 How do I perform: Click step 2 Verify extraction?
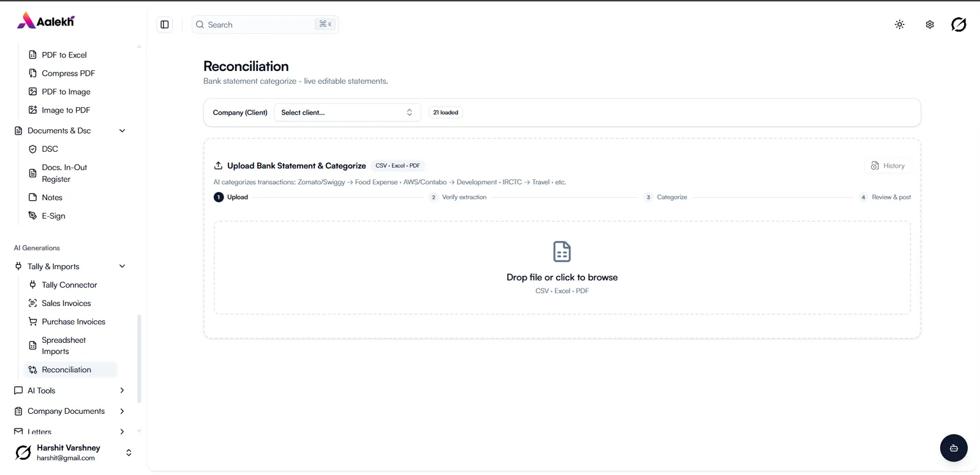[458, 197]
